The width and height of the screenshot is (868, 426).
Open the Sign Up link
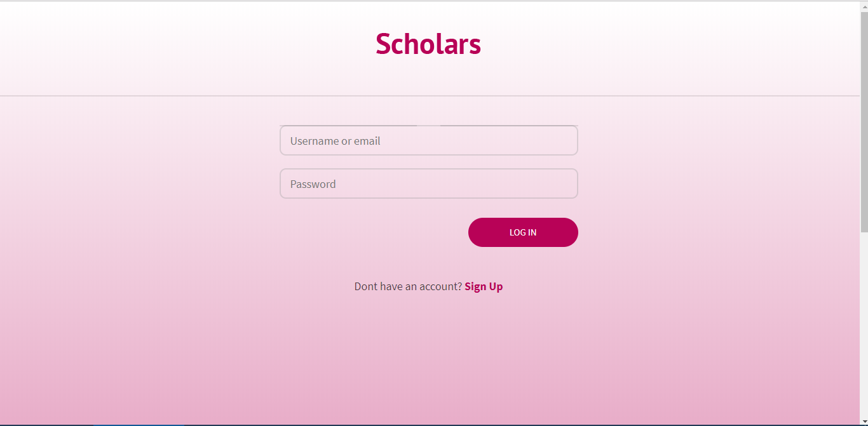point(484,286)
